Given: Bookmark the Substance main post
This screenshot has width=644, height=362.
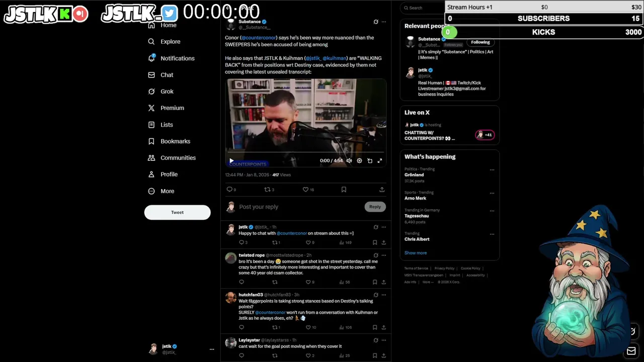Looking at the screenshot, I should point(344,190).
